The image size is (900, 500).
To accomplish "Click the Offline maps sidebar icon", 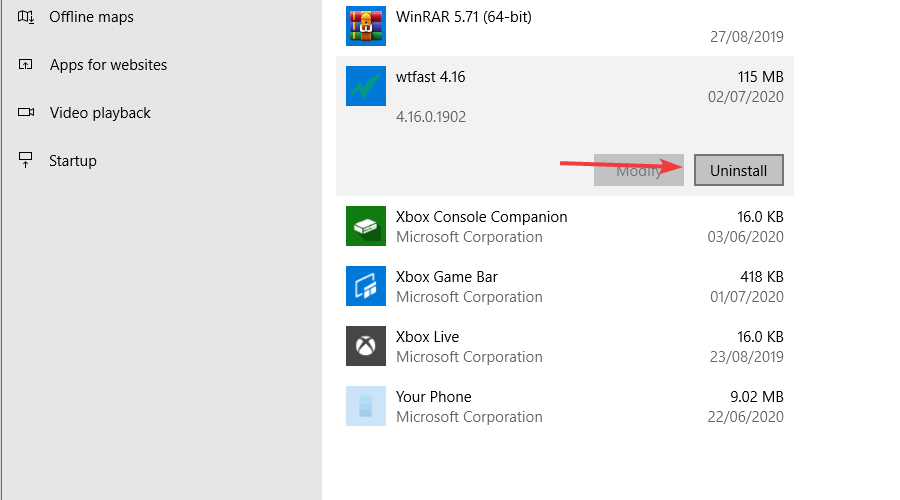I will [26, 17].
